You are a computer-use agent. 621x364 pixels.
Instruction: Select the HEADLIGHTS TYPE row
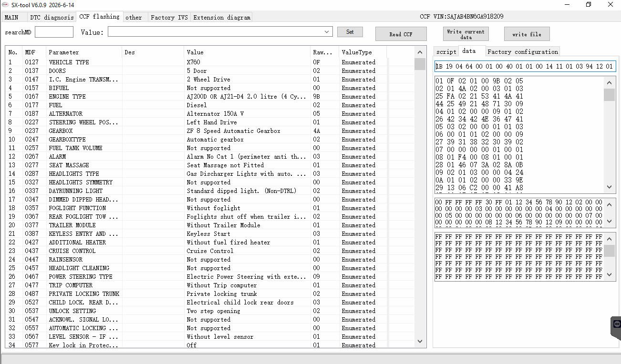tap(210, 174)
